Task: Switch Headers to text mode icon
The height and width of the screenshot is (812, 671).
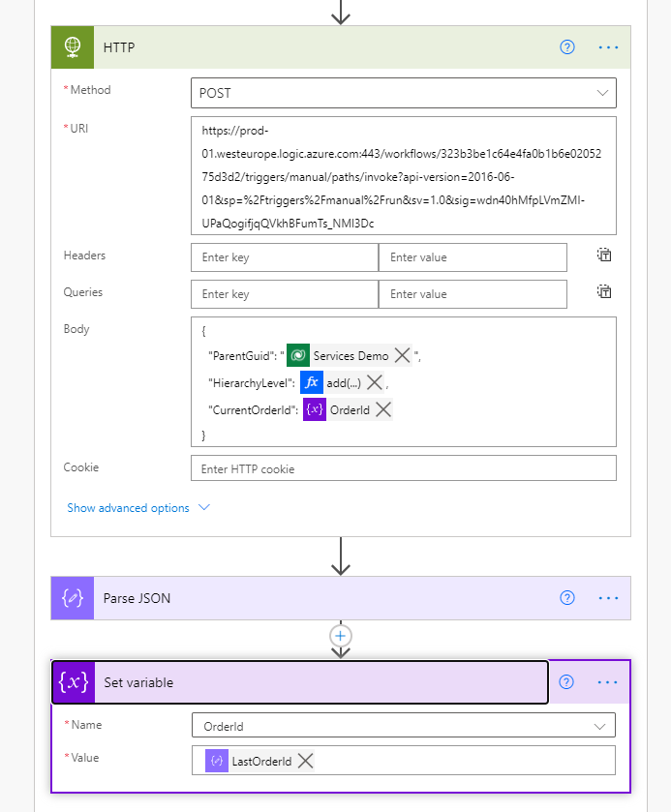Action: (x=604, y=256)
